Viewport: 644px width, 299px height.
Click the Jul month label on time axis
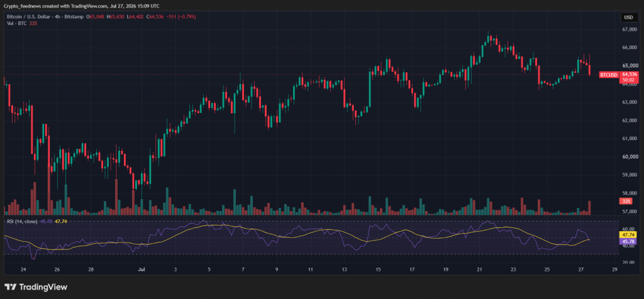click(142, 269)
